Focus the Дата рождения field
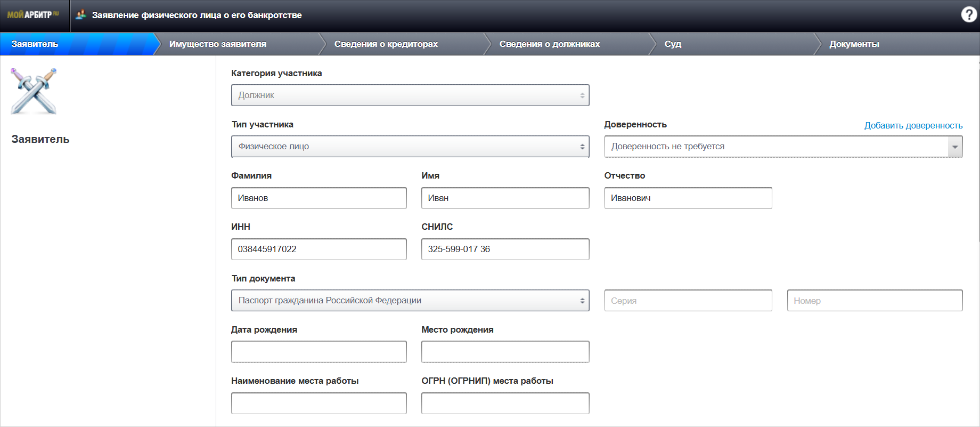Image resolution: width=980 pixels, height=427 pixels. coord(318,352)
